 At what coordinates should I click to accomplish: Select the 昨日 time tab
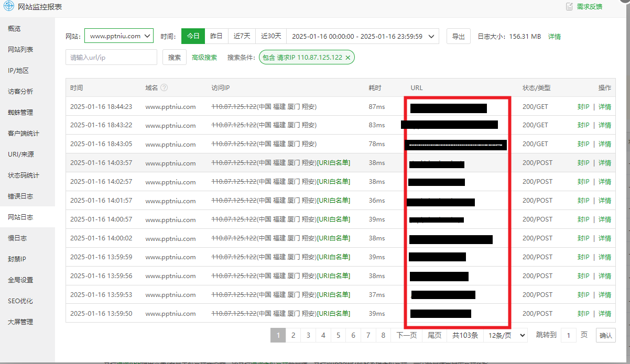click(216, 36)
